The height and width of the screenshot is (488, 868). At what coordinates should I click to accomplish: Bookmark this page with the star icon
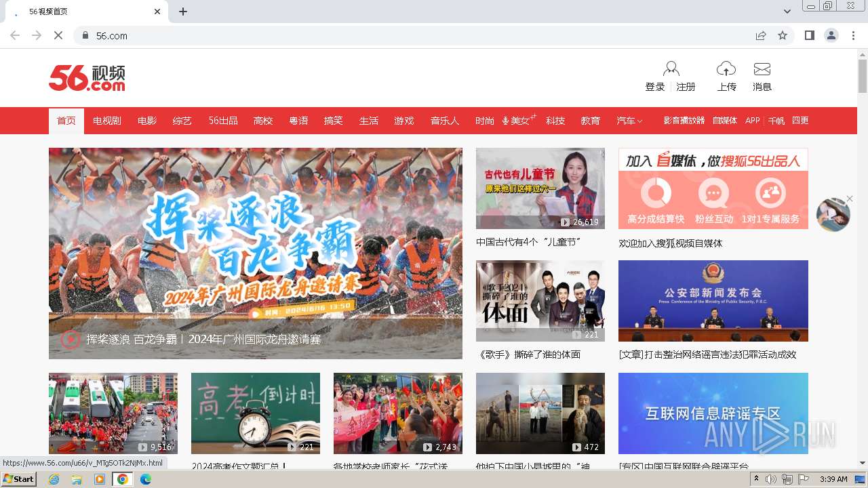coord(783,35)
